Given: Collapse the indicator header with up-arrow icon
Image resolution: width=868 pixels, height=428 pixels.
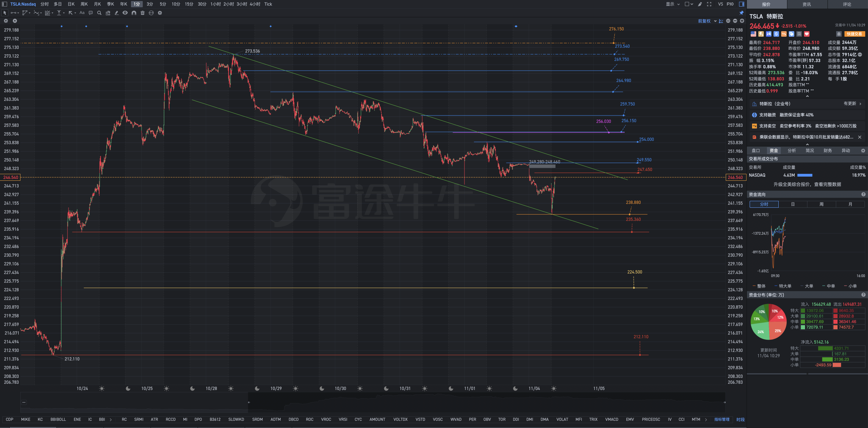Looking at the screenshot, I should pos(15,21).
